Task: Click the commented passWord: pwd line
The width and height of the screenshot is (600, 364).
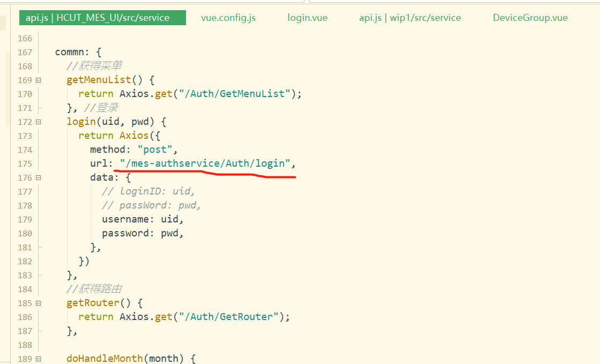Action: (151, 205)
